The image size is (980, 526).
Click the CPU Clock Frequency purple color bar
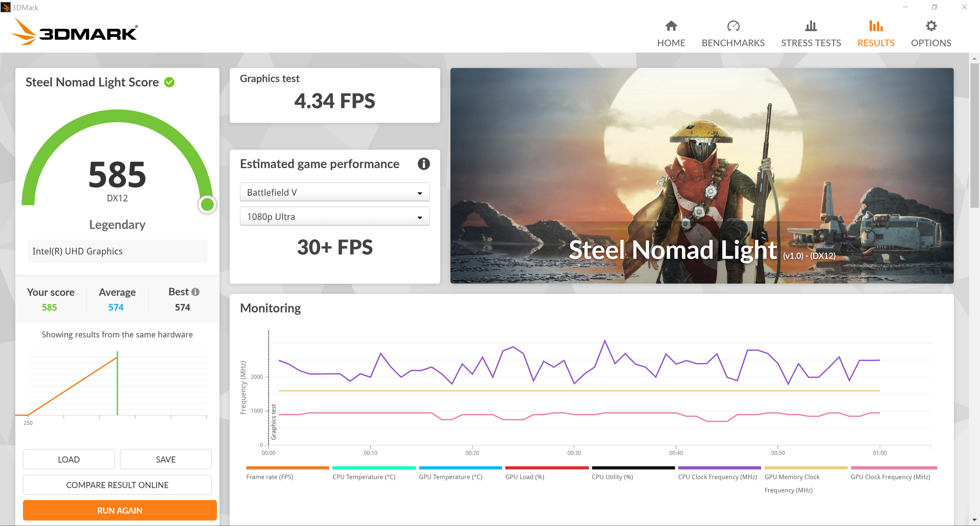[x=719, y=468]
